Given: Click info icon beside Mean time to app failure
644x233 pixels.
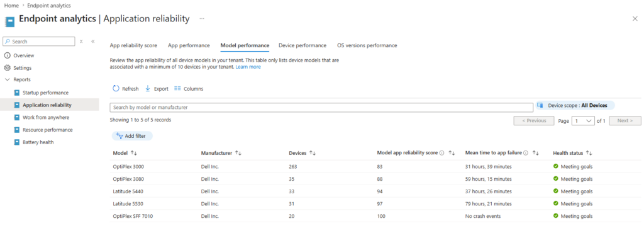Looking at the screenshot, I should (526, 153).
